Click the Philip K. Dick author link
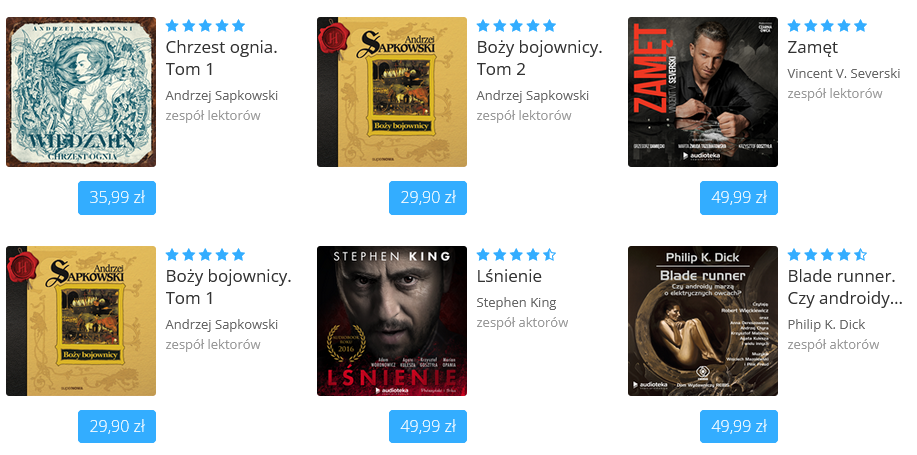917x455 pixels. (826, 325)
